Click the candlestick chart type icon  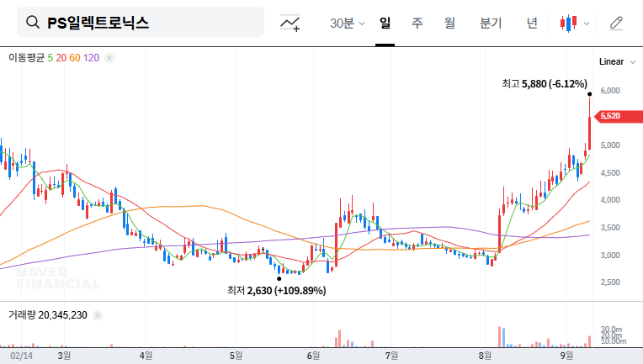click(x=569, y=23)
